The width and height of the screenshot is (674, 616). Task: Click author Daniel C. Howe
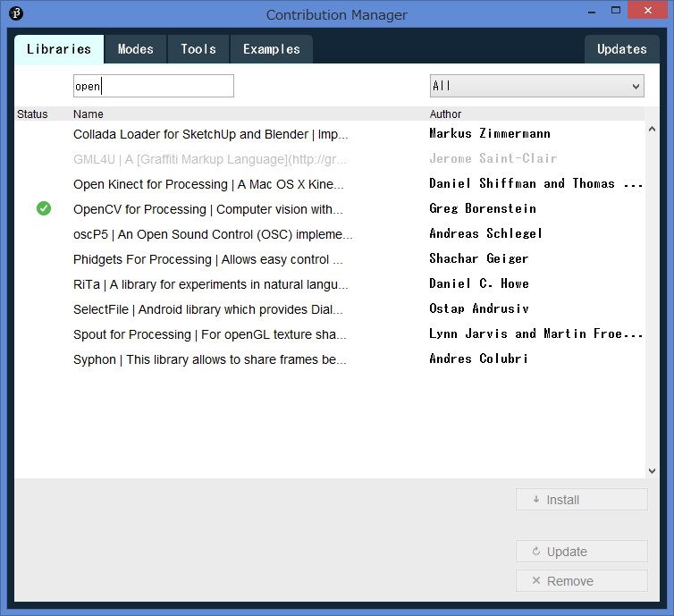pyautogui.click(x=479, y=283)
